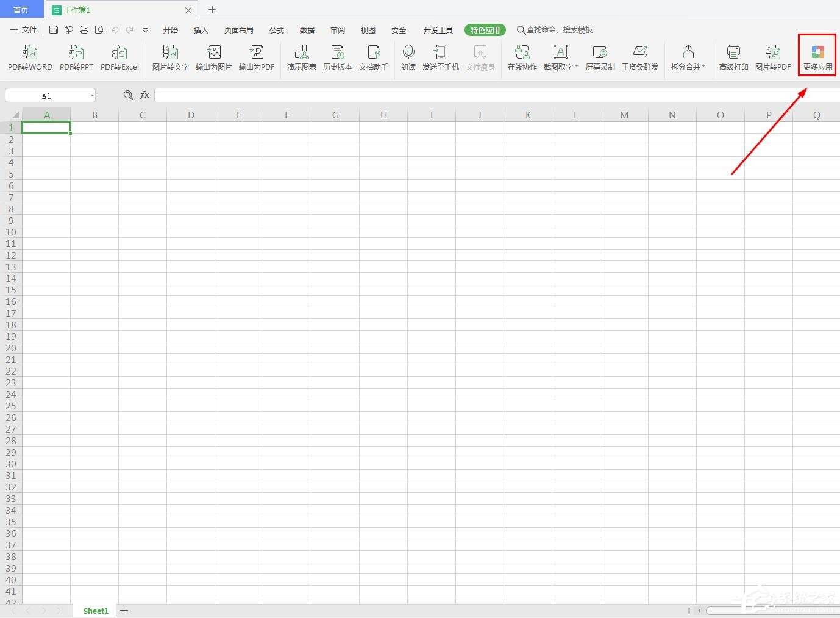View 历史版本 version history
840x618 pixels.
click(338, 58)
